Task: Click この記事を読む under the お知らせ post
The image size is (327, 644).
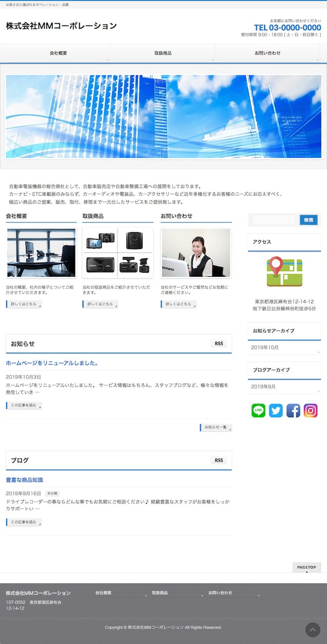Action: pos(24,406)
